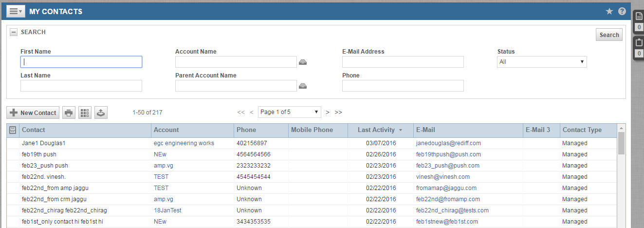Click the Contact column header
Image resolution: width=644 pixels, height=228 pixels.
tap(34, 130)
